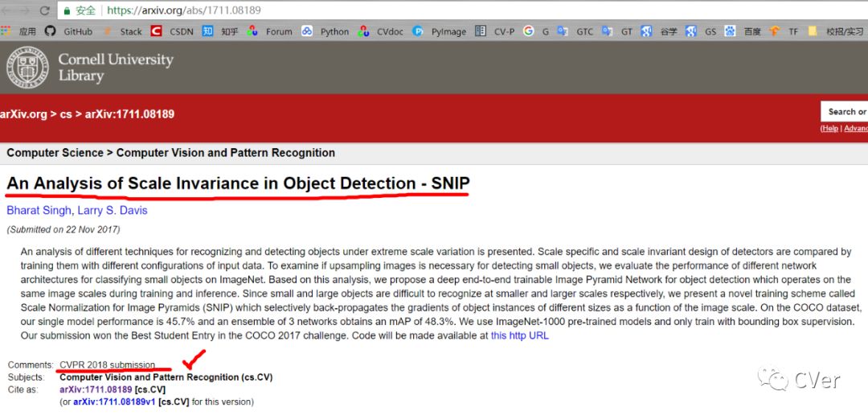Open the Help link under search
This screenshot has width=868, height=416.
point(830,129)
